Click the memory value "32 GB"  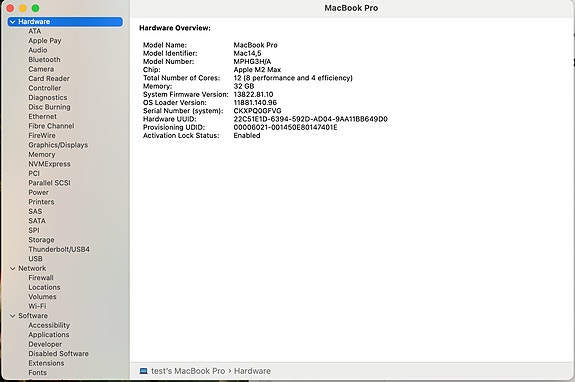click(244, 87)
